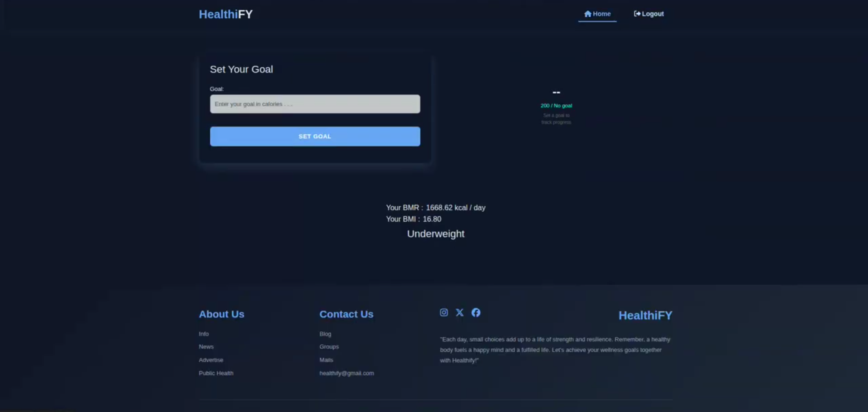Focus the goal calories input field
Viewport: 868px width, 412px height.
[x=315, y=104]
